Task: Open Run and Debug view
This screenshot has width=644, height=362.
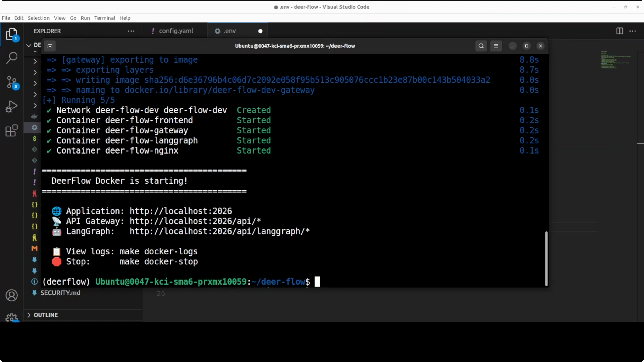Action: (x=12, y=107)
